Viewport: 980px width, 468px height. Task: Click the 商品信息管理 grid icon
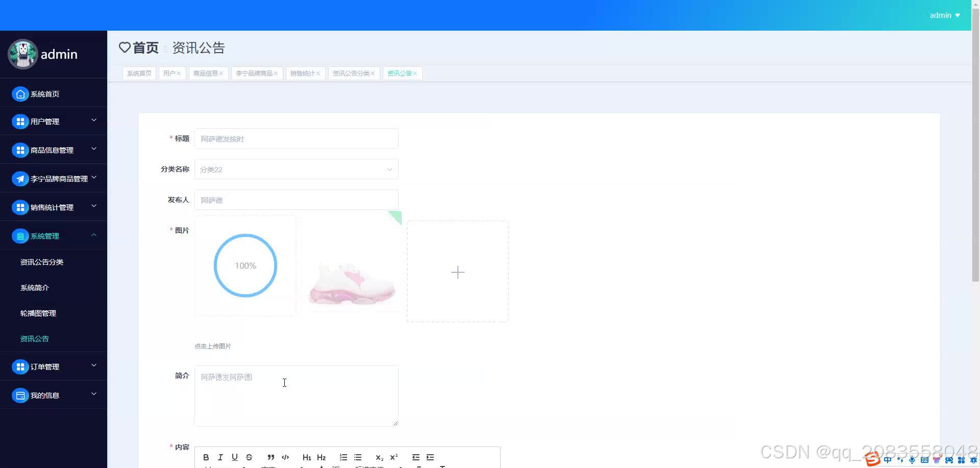pos(20,150)
